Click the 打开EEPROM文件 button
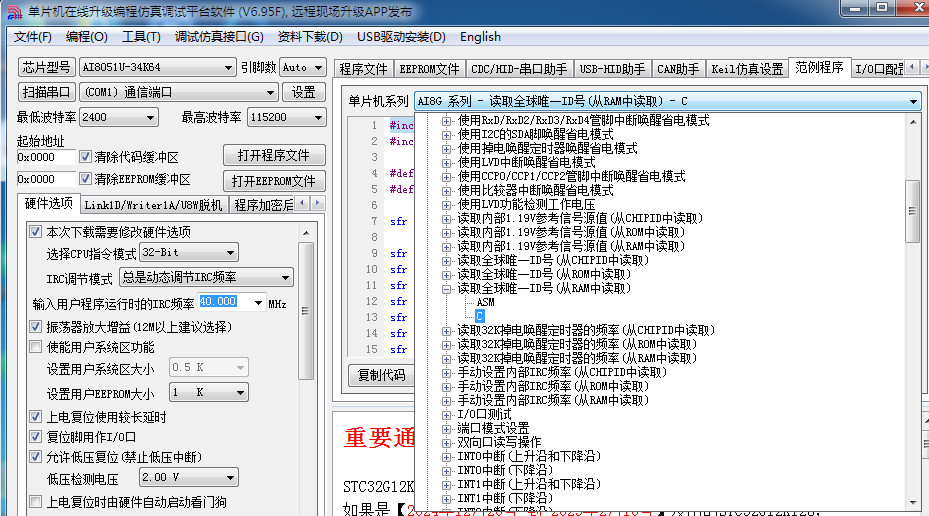Image resolution: width=929 pixels, height=516 pixels. point(274,181)
